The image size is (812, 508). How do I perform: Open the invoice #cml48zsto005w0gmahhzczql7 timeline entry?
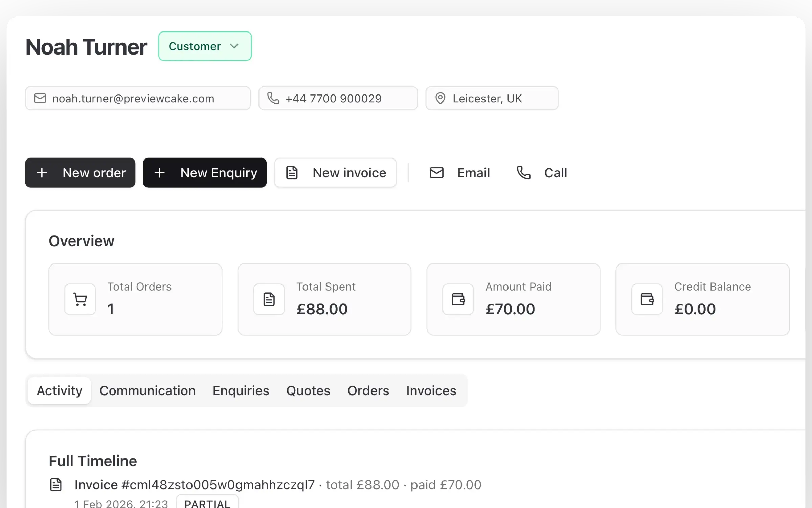195,485
